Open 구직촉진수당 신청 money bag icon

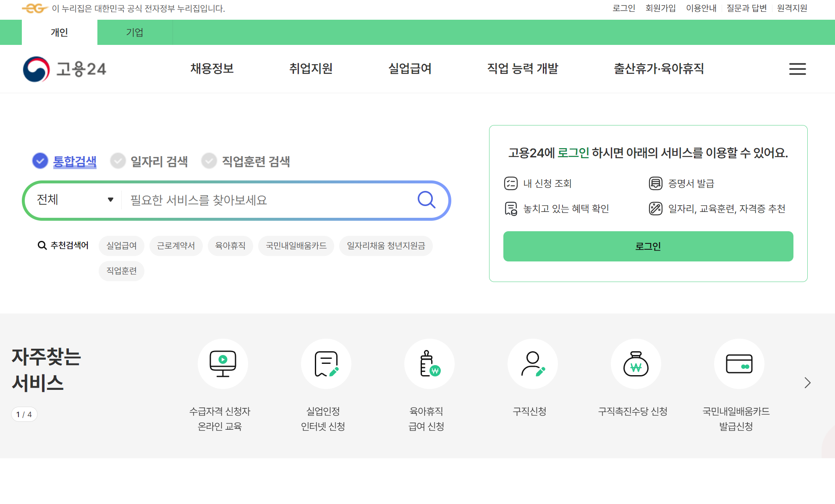pyautogui.click(x=636, y=363)
